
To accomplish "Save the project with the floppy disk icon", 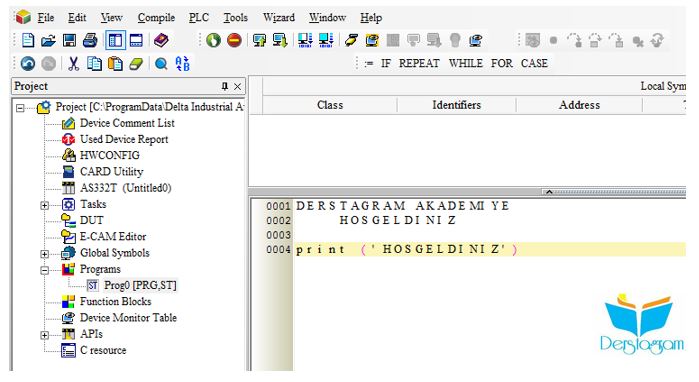I will click(70, 41).
